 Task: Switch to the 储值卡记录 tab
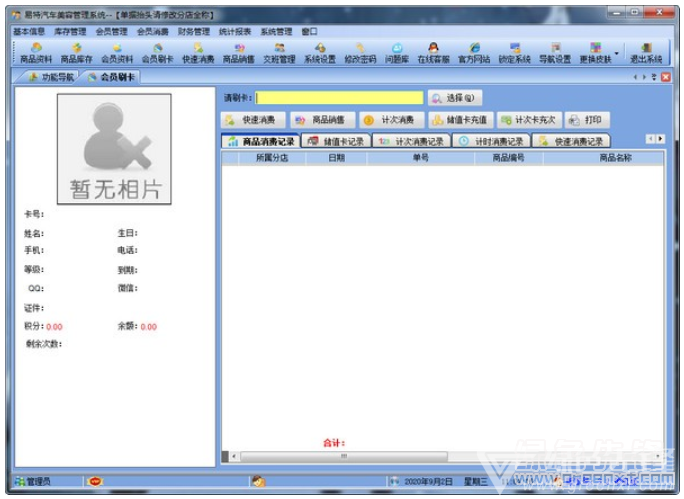tap(336, 141)
